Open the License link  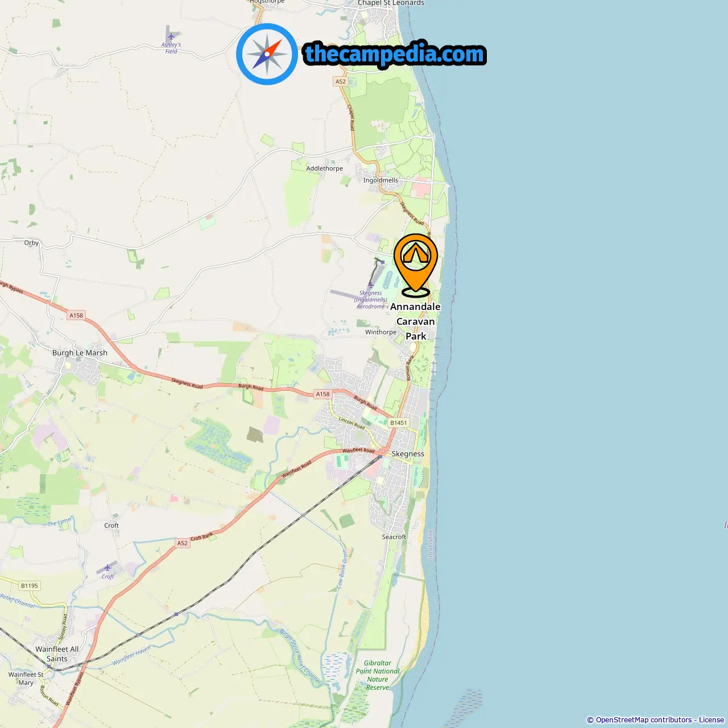[x=712, y=719]
